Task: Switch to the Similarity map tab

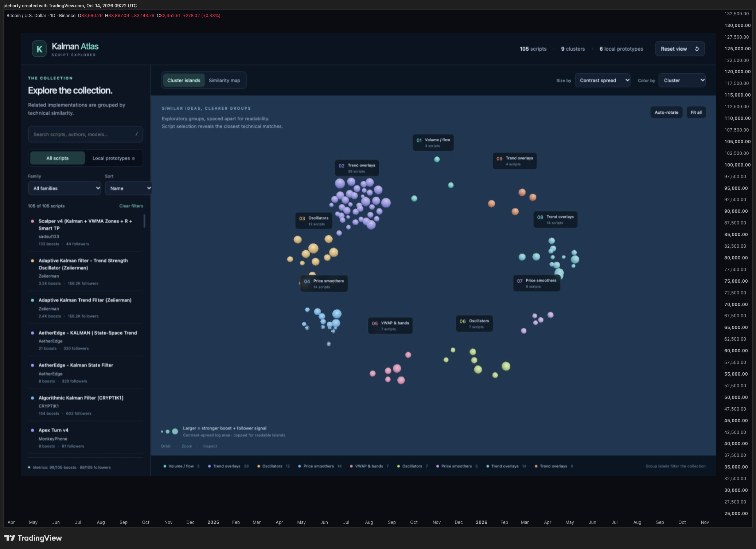Action: pyautogui.click(x=224, y=80)
